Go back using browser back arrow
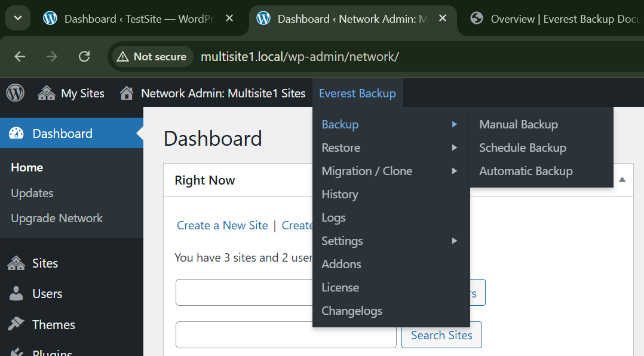The width and height of the screenshot is (644, 356). click(20, 57)
